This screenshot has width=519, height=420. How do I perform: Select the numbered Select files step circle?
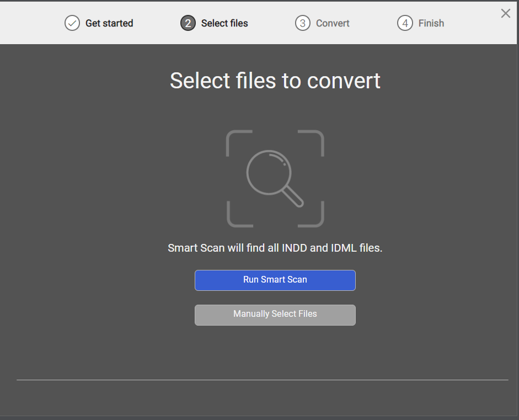click(x=187, y=23)
